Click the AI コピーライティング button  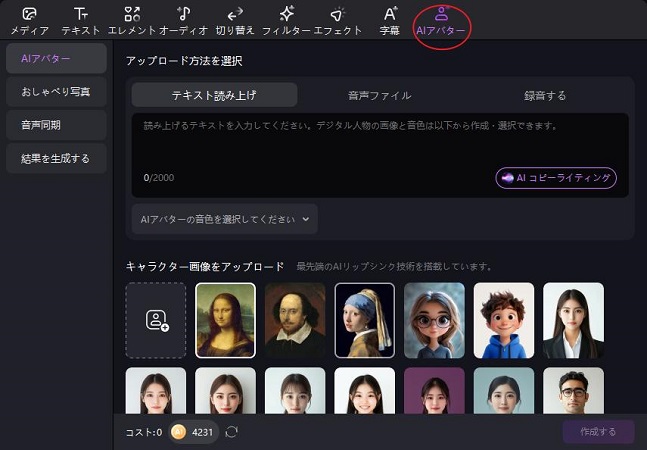click(556, 178)
